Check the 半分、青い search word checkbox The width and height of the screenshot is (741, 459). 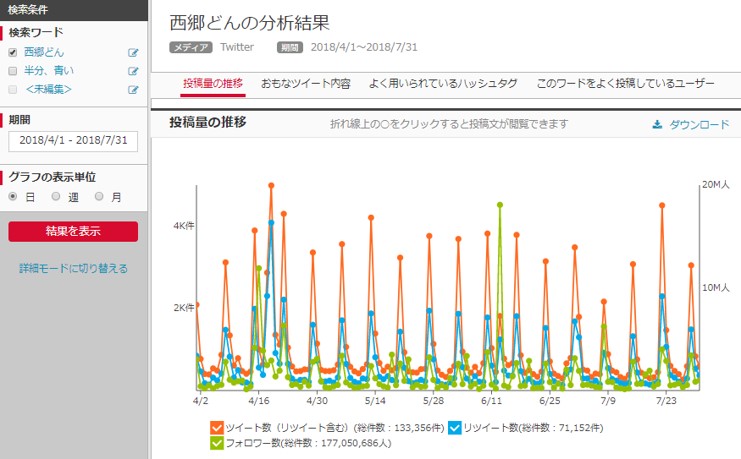pos(13,71)
